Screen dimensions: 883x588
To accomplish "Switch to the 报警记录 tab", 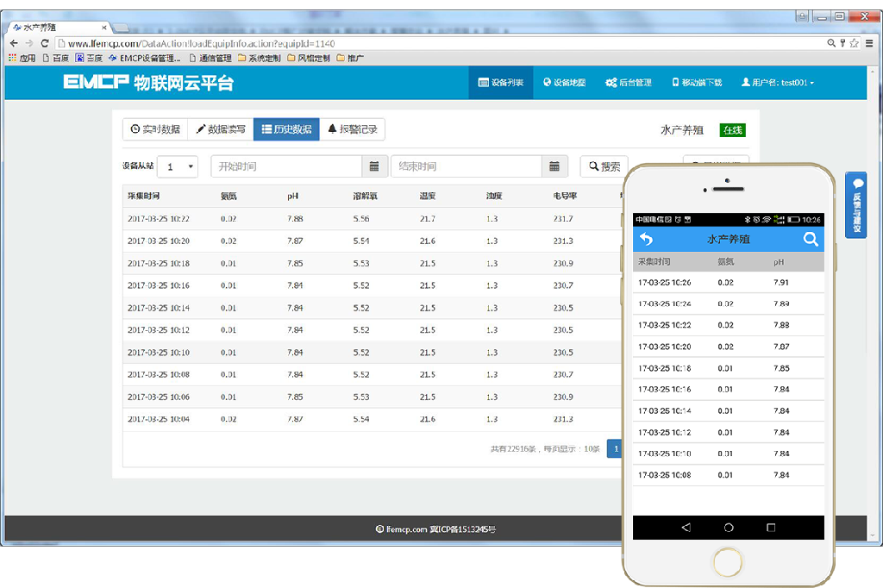I will coord(353,129).
